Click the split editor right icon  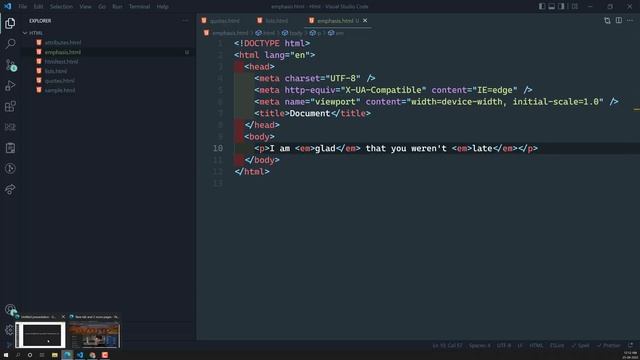click(619, 20)
